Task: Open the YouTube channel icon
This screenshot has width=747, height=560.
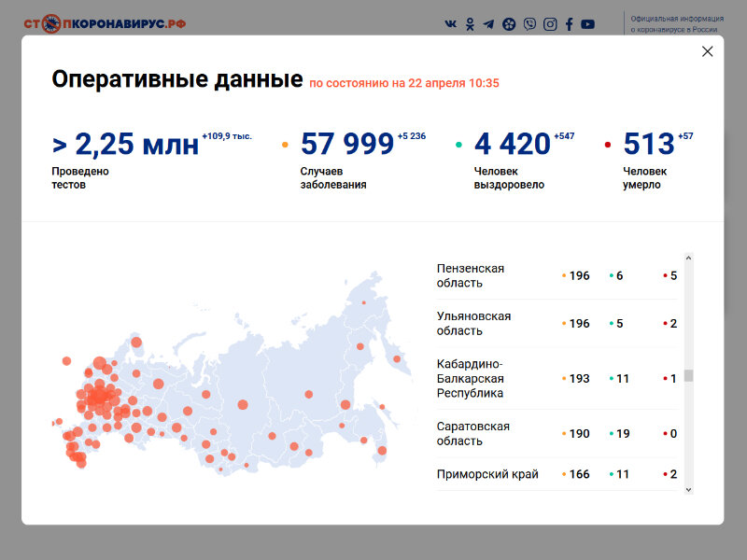Action: tap(589, 23)
